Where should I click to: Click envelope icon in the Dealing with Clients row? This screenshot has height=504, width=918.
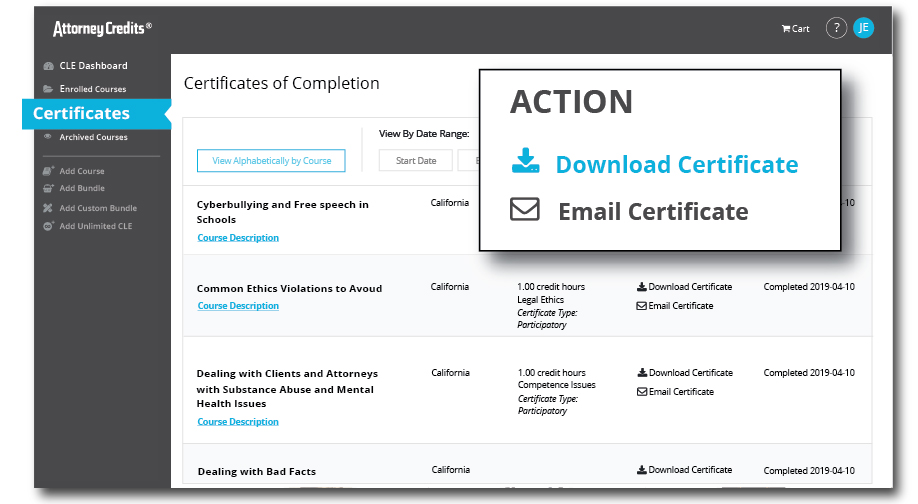tap(642, 392)
